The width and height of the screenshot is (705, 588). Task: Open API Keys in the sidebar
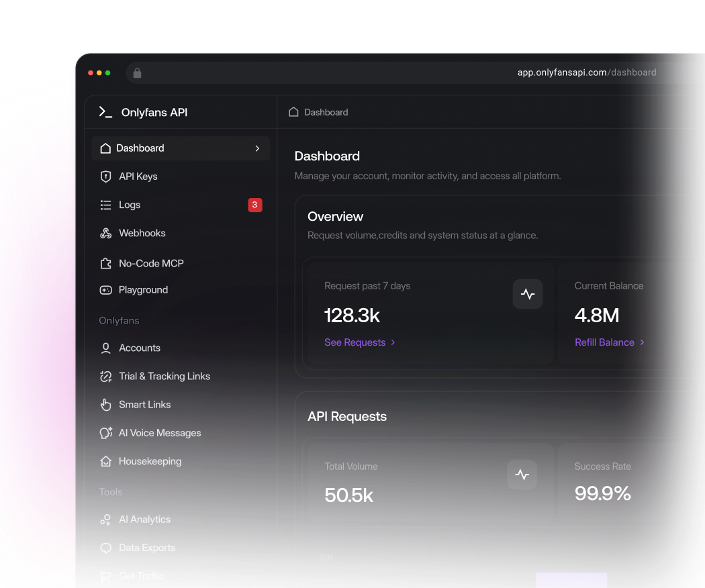pyautogui.click(x=138, y=177)
